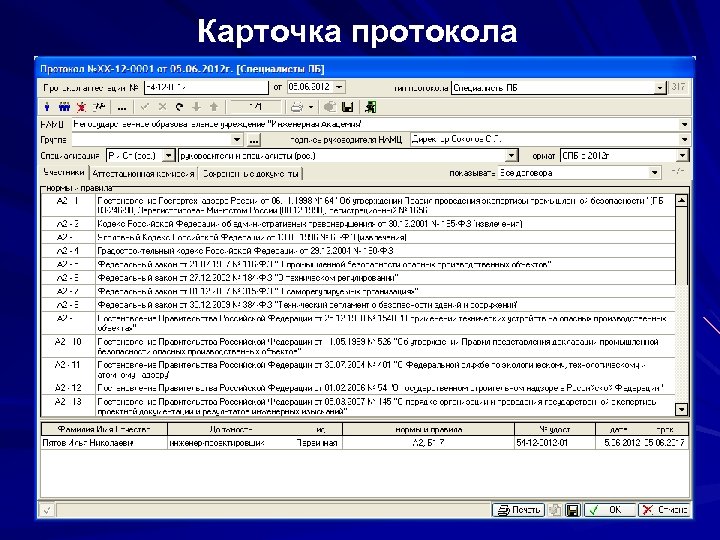
Task: Click the single blue person toolbar icon
Action: [47, 107]
